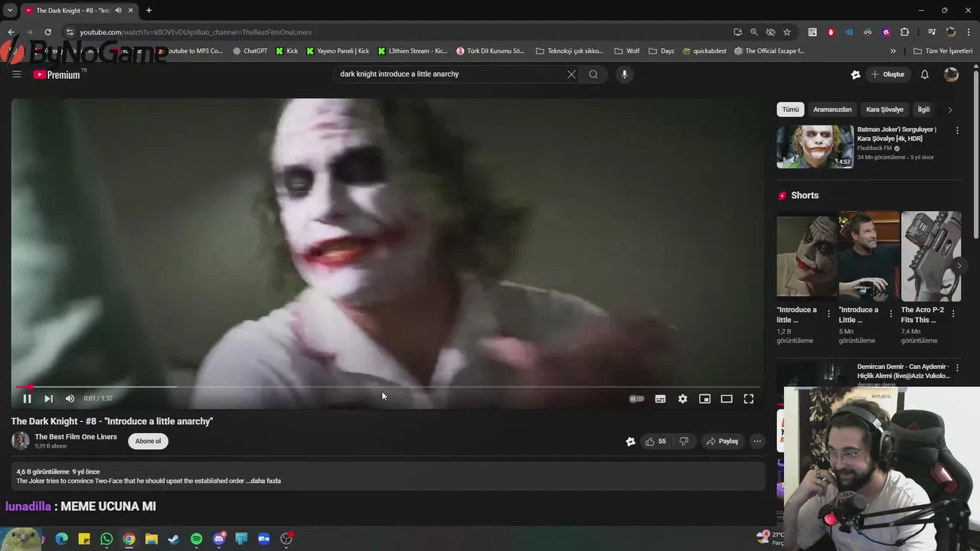
Task: Click the sparkle icon beside Oluştur
Action: pyautogui.click(x=855, y=74)
